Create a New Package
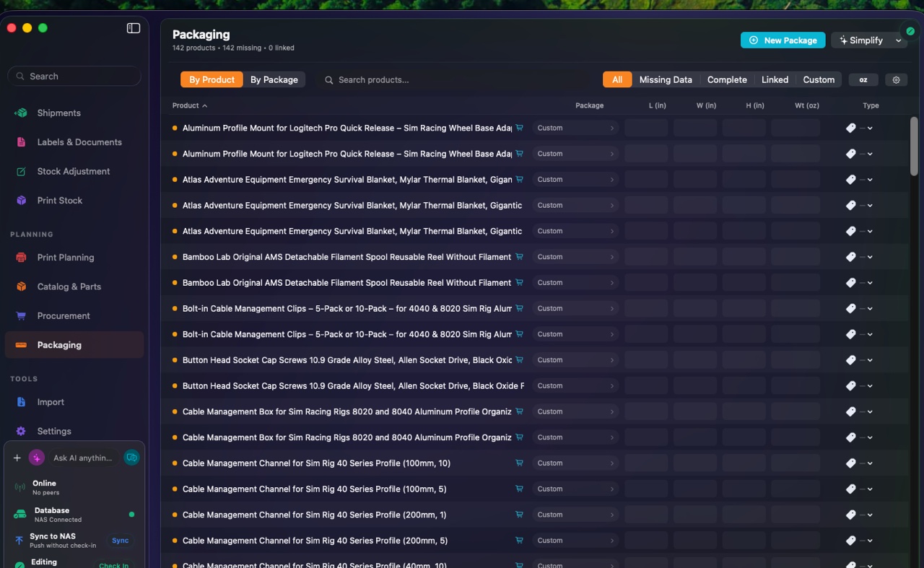Image resolution: width=924 pixels, height=568 pixels. click(x=783, y=40)
